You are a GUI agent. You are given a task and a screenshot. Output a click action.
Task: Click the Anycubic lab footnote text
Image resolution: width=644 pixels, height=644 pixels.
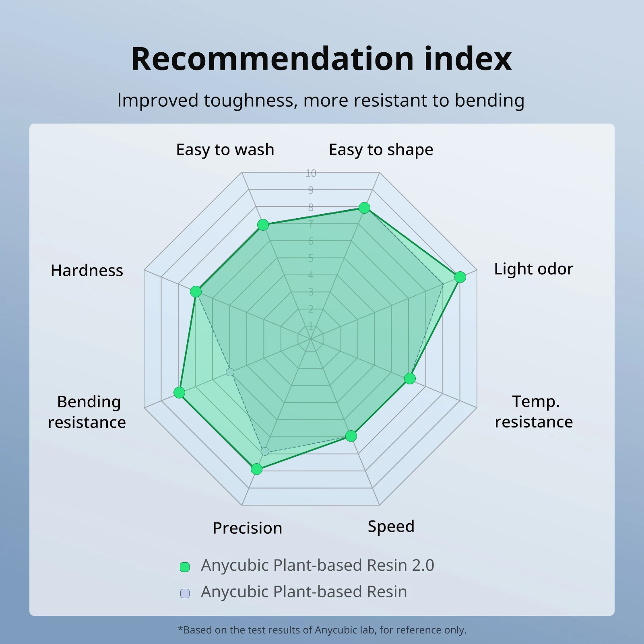322,630
